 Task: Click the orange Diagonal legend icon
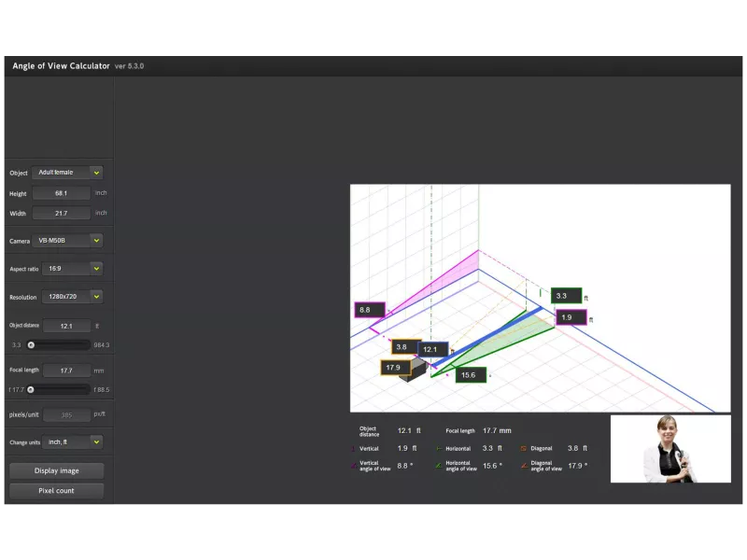pyautogui.click(x=524, y=448)
